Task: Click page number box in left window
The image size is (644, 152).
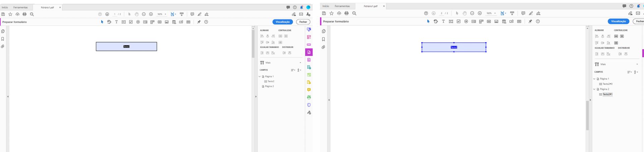Action: click(x=115, y=14)
